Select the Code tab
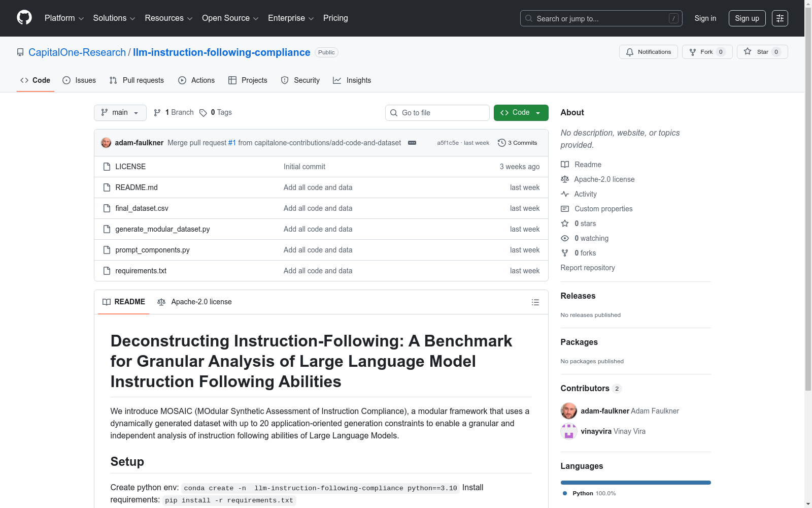 pyautogui.click(x=36, y=80)
